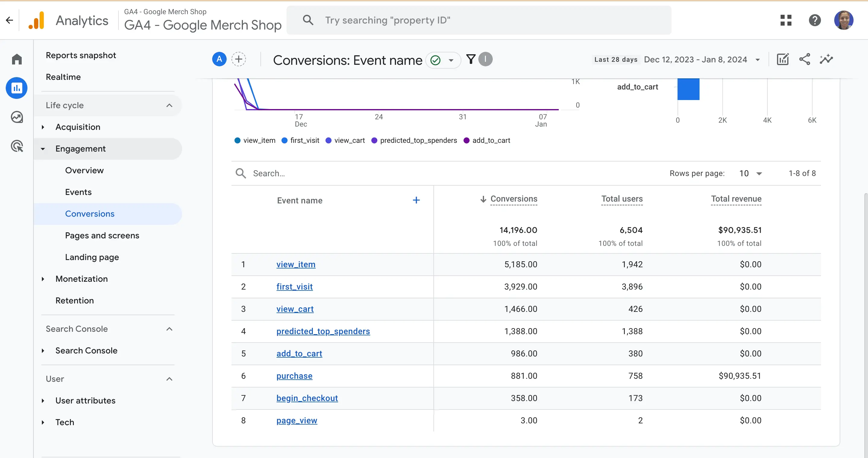Expand the User attributes menu
Screen dimensions: 868x458
click(43, 400)
